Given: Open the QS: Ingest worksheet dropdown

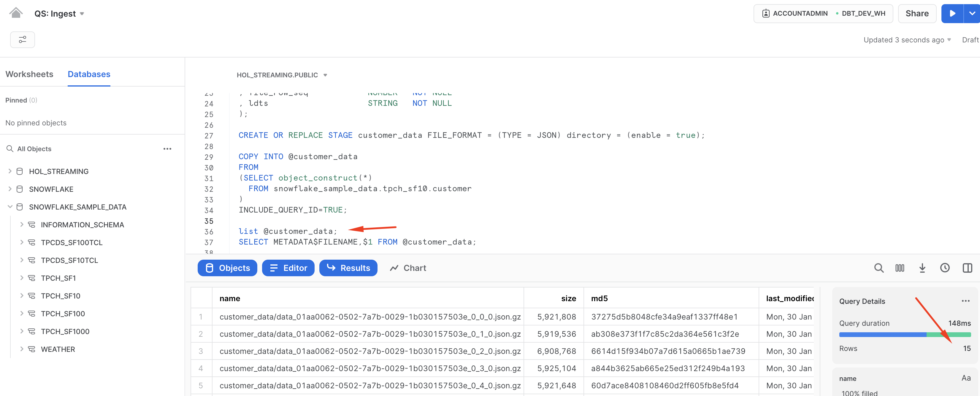Looking at the screenshot, I should [82, 13].
